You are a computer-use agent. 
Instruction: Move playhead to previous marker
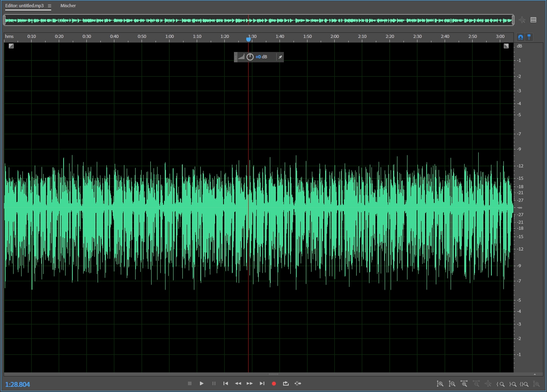click(226, 384)
